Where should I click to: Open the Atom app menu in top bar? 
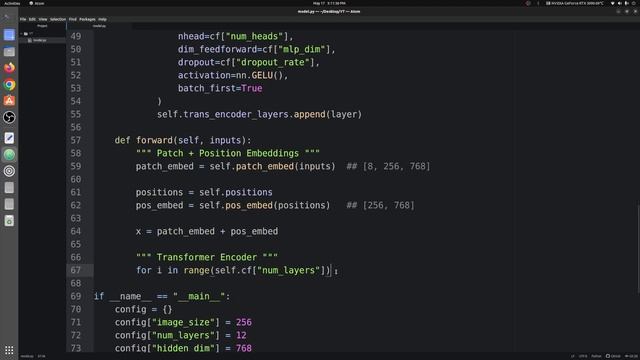click(37, 3)
